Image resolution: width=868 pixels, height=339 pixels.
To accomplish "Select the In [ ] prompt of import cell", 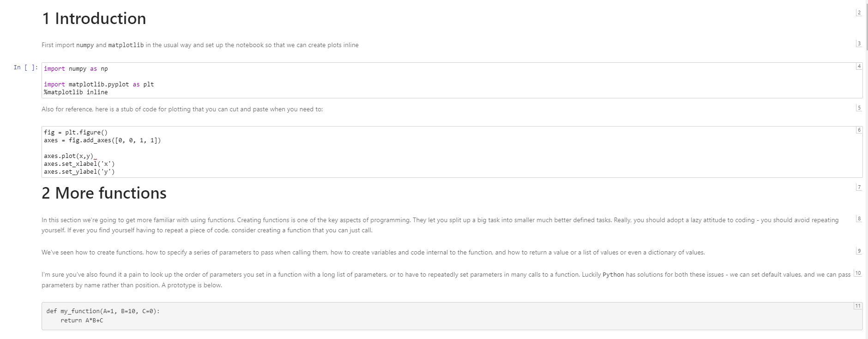I will (x=25, y=67).
